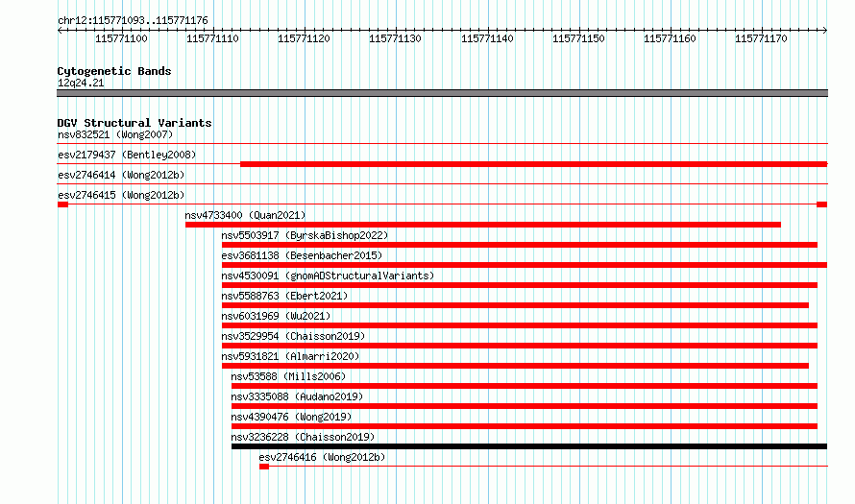The height and width of the screenshot is (504, 855).
Task: Click the thick red bar of esv2179437
Action: (x=534, y=164)
